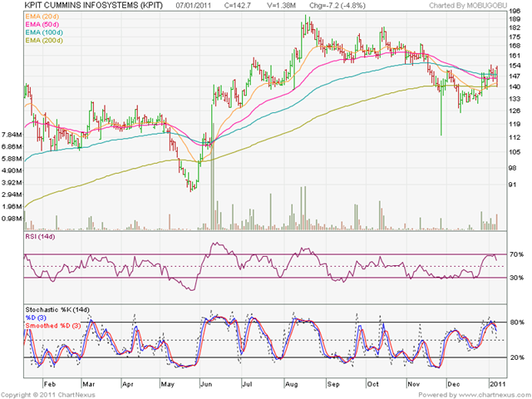Click the Nov month label on time axis

tap(414, 384)
